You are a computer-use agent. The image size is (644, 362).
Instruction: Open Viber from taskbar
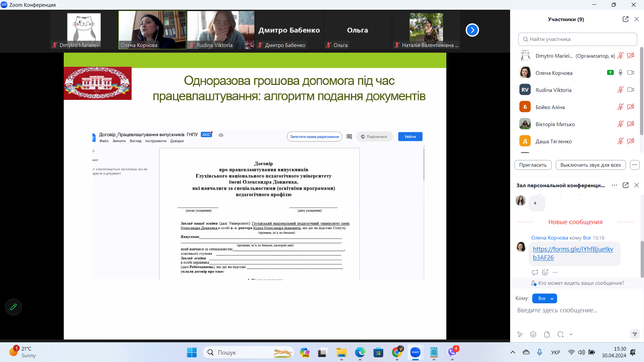pyautogui.click(x=452, y=352)
